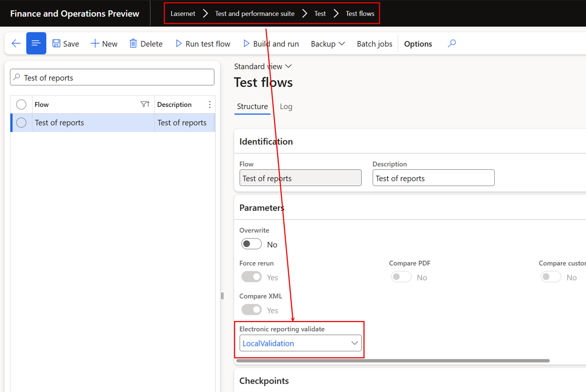
Task: Click the back arrow icon
Action: coord(16,43)
